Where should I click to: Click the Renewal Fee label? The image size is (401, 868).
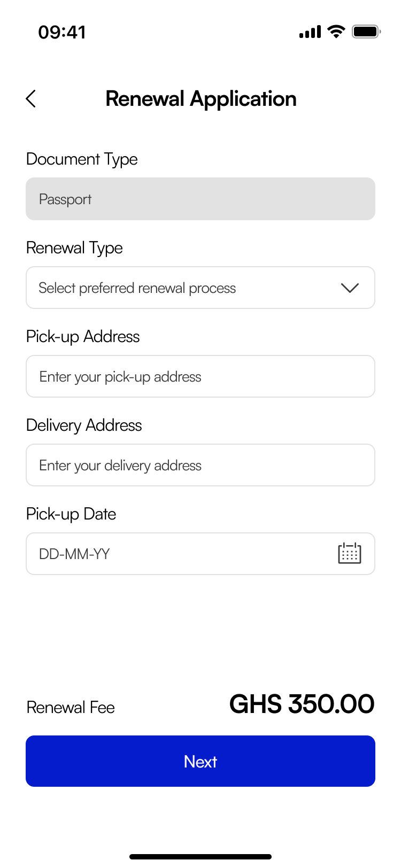[71, 708]
